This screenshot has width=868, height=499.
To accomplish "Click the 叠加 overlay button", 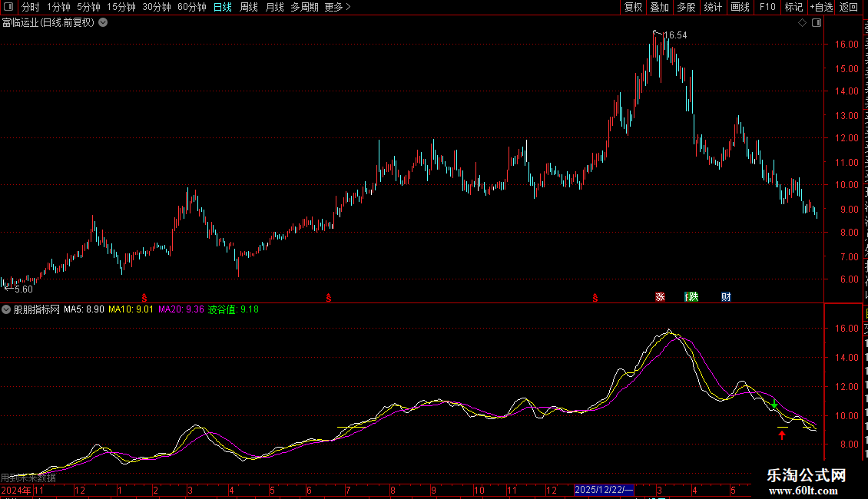I will [x=659, y=7].
